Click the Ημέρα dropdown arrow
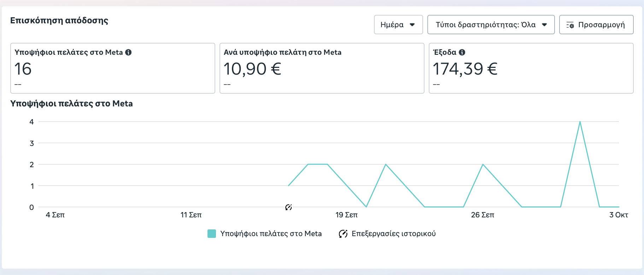Image resolution: width=644 pixels, height=275 pixels. click(x=412, y=25)
